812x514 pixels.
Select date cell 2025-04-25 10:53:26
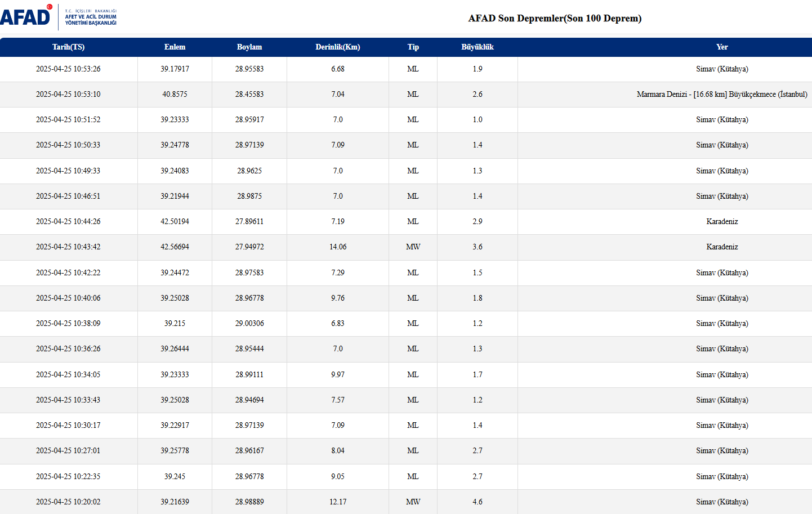click(68, 69)
